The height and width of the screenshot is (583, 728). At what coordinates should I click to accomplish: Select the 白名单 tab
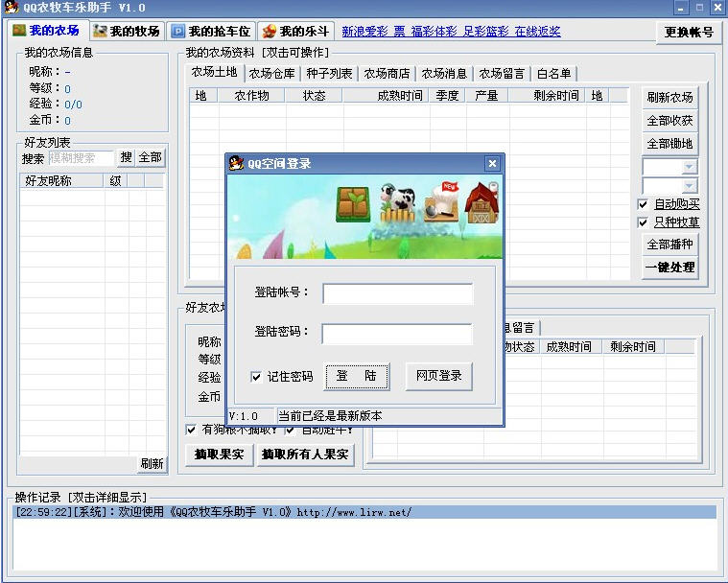(553, 73)
